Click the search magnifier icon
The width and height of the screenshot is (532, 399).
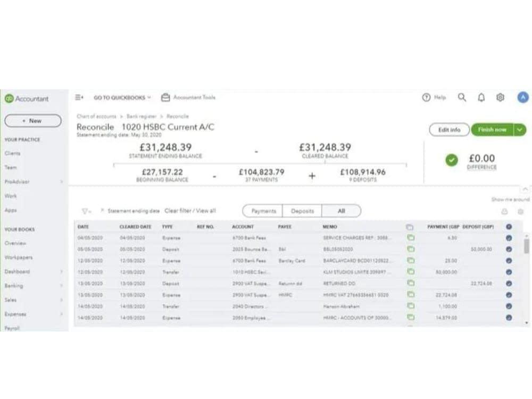click(x=462, y=97)
